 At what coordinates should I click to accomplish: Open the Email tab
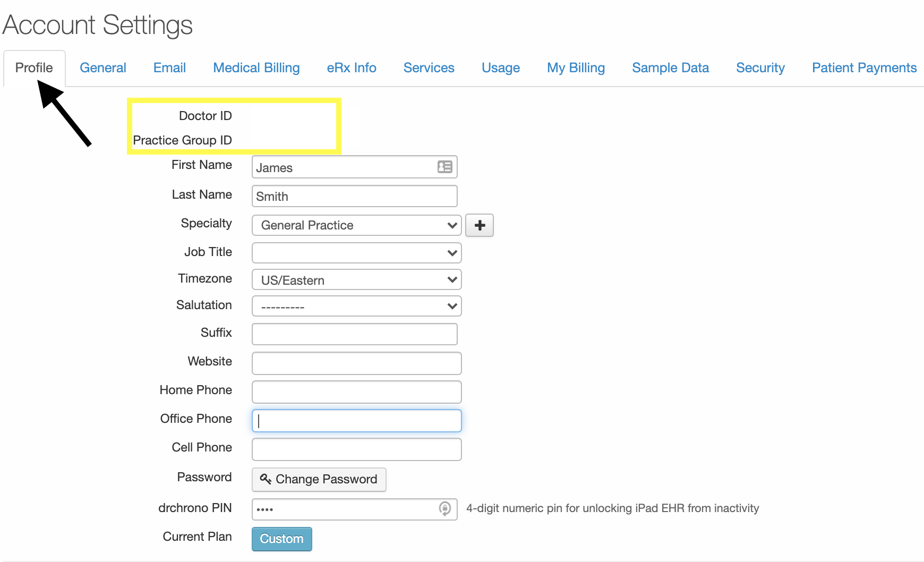169,68
